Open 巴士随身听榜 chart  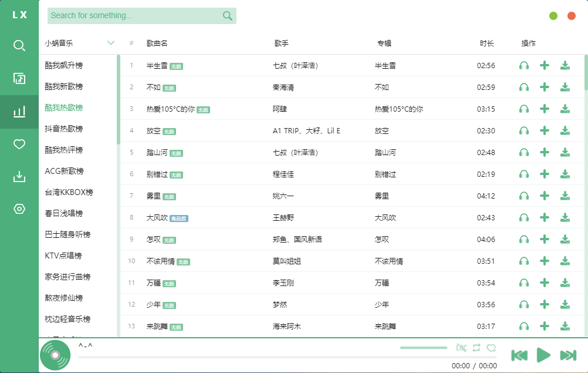coord(67,234)
